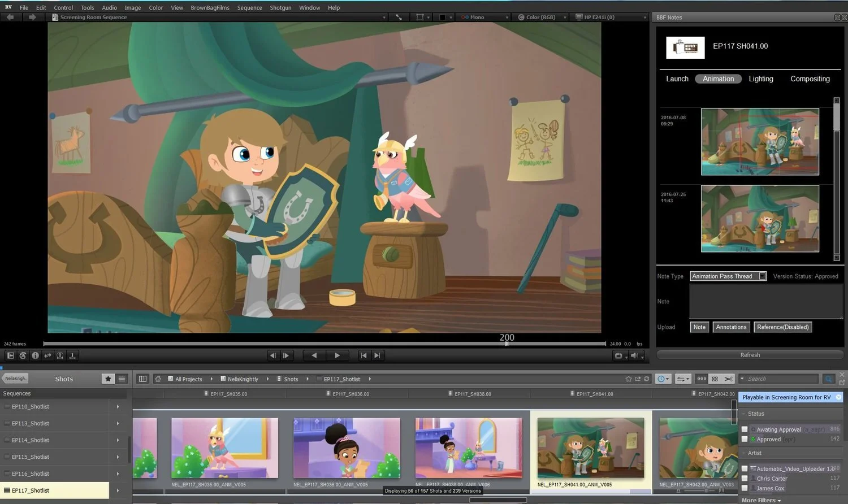This screenshot has height=504, width=848.
Task: Click the home icon in breadcrumb bar
Action: [x=158, y=379]
